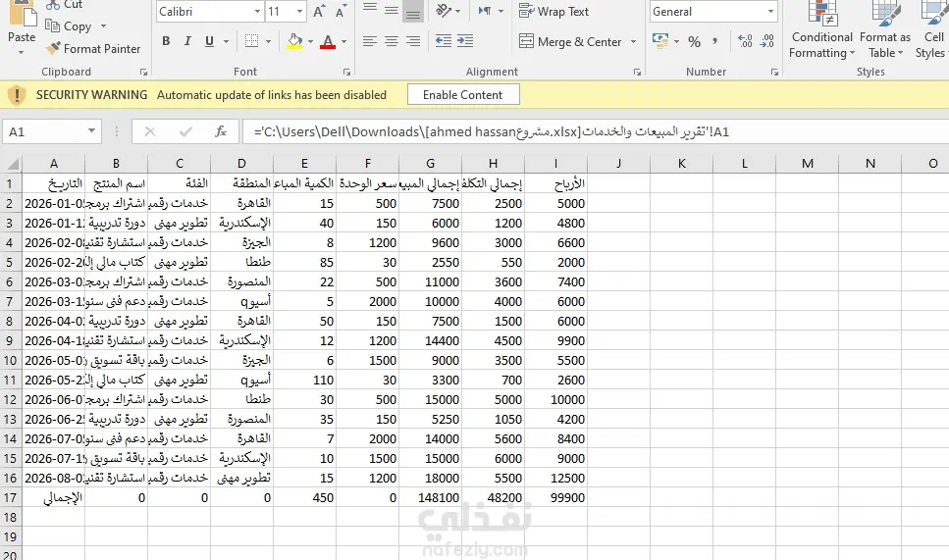Toggle Underline formatting

(209, 41)
